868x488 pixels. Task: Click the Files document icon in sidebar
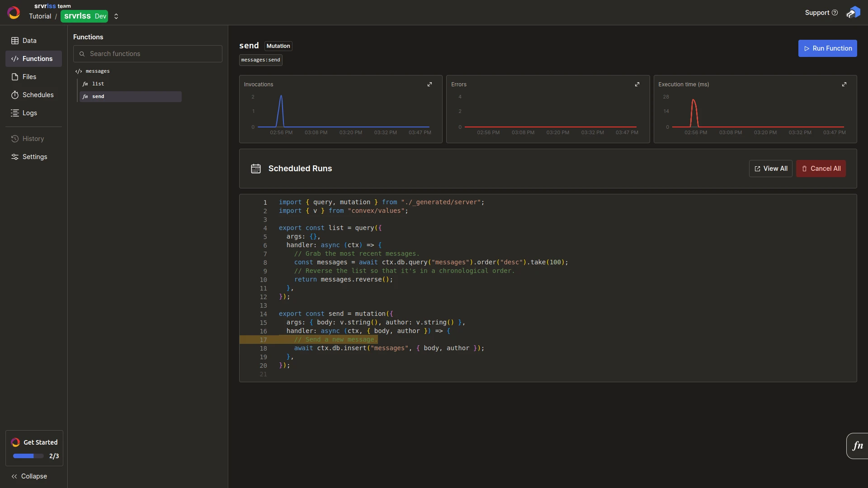coord(15,77)
